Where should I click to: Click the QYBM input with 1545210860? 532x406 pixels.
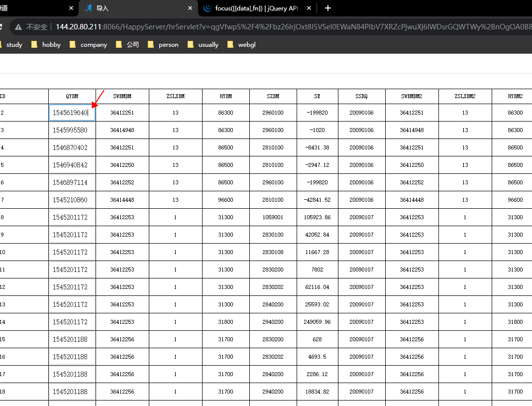(x=72, y=200)
